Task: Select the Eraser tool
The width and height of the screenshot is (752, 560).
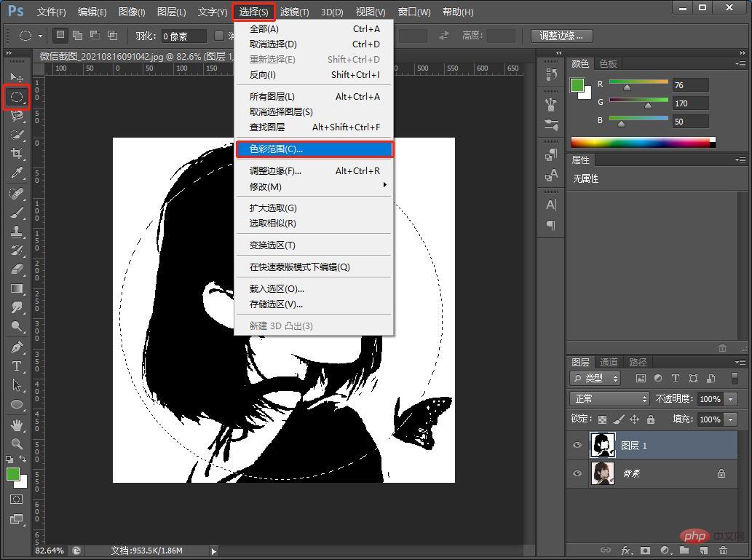Action: [x=16, y=269]
